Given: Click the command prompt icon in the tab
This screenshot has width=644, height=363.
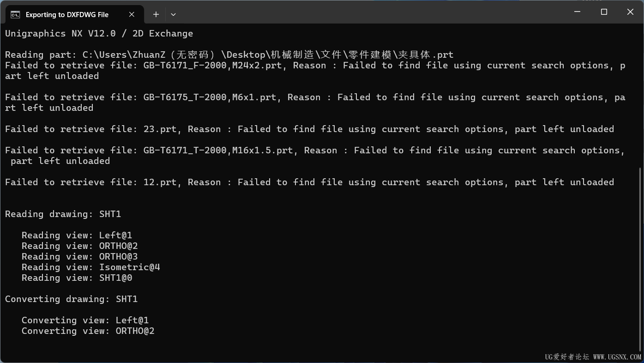Looking at the screenshot, I should click(15, 15).
